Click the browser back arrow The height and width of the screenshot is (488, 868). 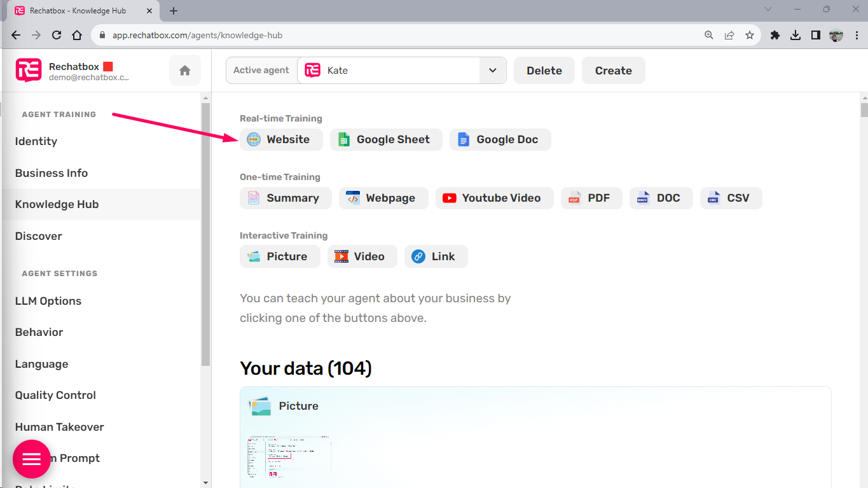pyautogui.click(x=16, y=36)
